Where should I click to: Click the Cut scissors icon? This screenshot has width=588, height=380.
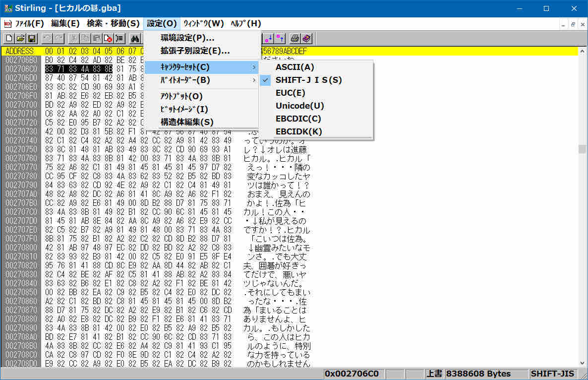73,38
